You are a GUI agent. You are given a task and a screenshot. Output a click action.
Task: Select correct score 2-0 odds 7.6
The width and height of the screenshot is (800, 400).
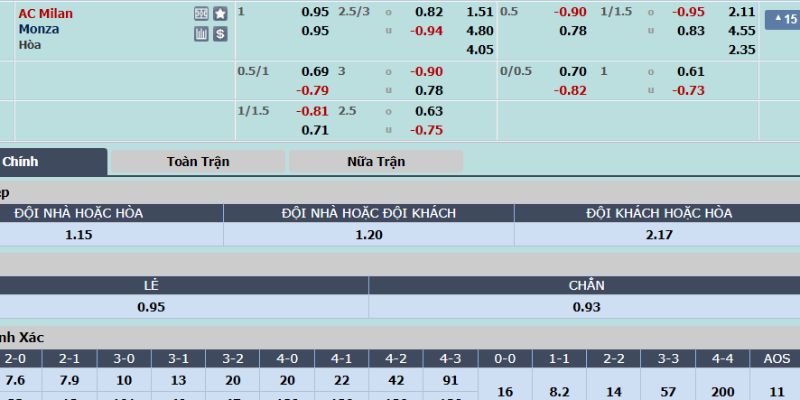16,380
